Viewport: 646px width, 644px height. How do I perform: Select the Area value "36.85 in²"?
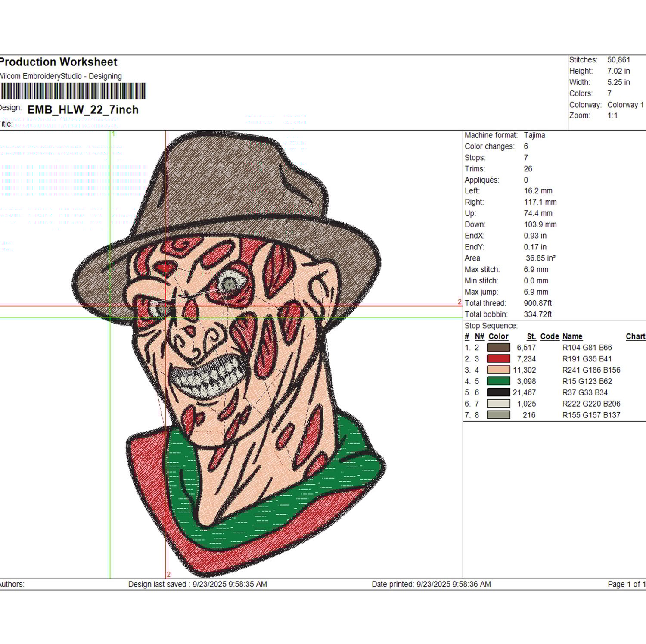pos(540,258)
